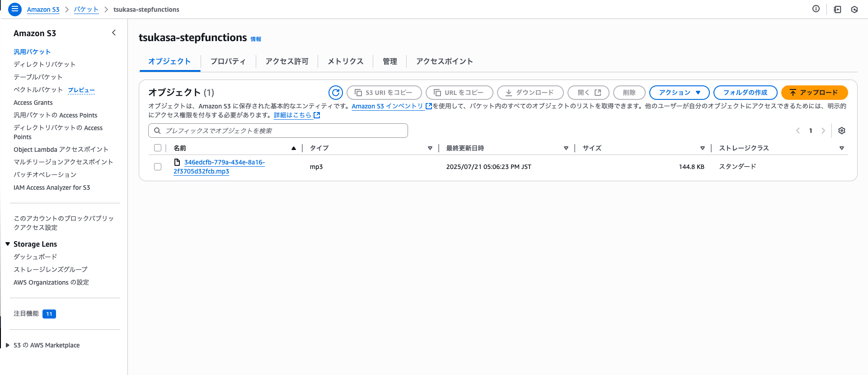868x375 pixels.
Task: Check the box for the mp3 object row
Action: click(x=158, y=167)
